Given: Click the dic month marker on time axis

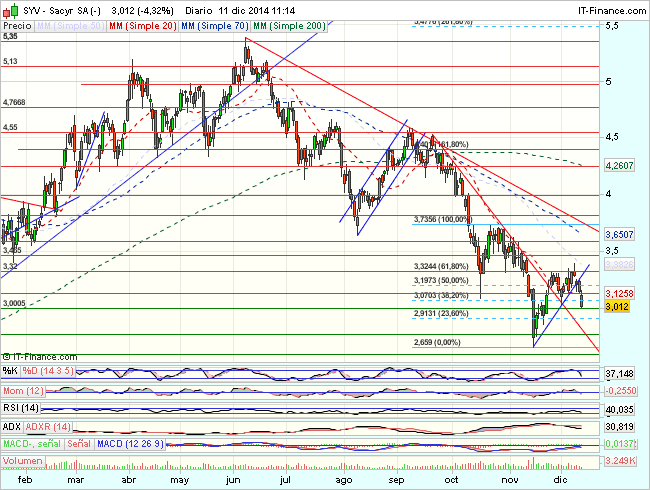Looking at the screenshot, I should pos(560,480).
